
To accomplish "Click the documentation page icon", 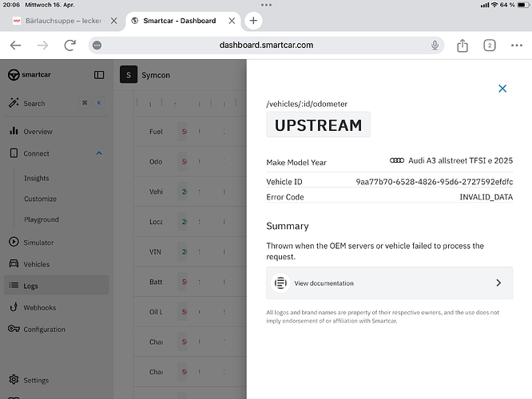I will 280,282.
